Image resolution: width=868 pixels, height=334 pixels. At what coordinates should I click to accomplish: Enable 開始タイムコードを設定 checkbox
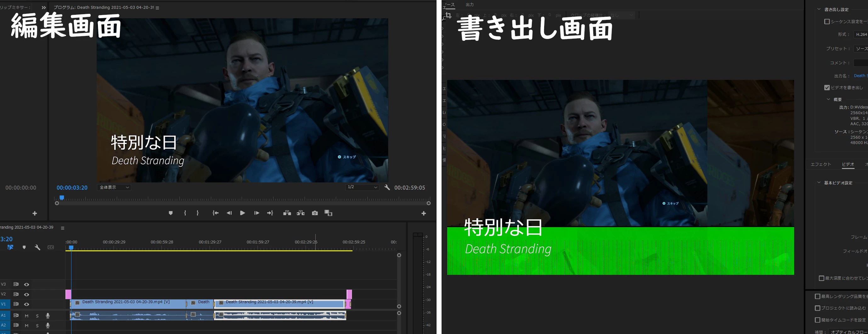pos(817,320)
